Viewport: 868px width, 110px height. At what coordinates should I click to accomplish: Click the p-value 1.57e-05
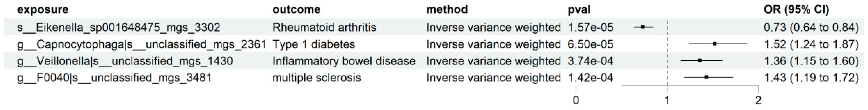tap(591, 27)
